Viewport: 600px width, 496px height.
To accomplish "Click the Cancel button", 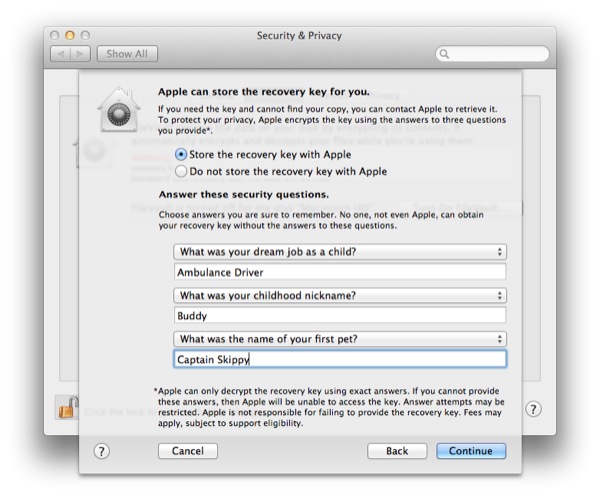I will [188, 451].
